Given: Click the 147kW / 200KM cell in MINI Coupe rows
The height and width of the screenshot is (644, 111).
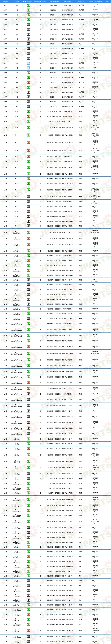Looking at the screenshot, I should [67, 461].
